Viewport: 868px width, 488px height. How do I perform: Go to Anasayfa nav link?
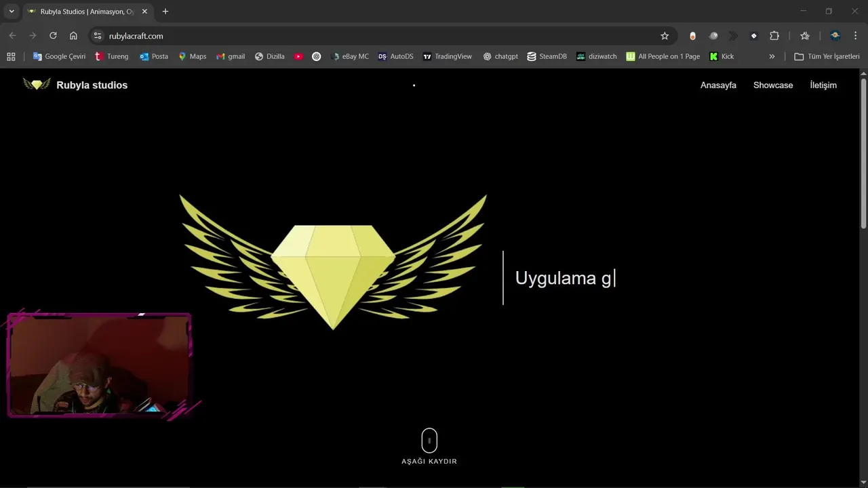click(718, 85)
